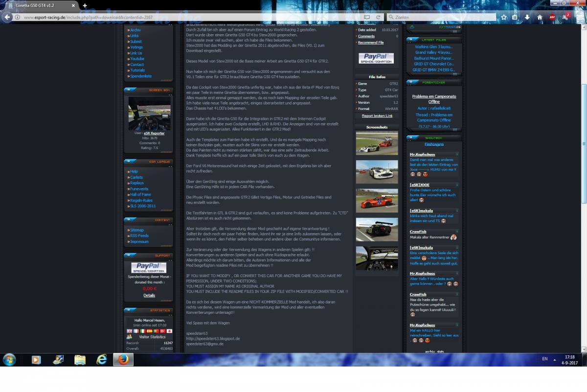Bookmark this page with the star icon
This screenshot has width=587, height=392.
(503, 17)
